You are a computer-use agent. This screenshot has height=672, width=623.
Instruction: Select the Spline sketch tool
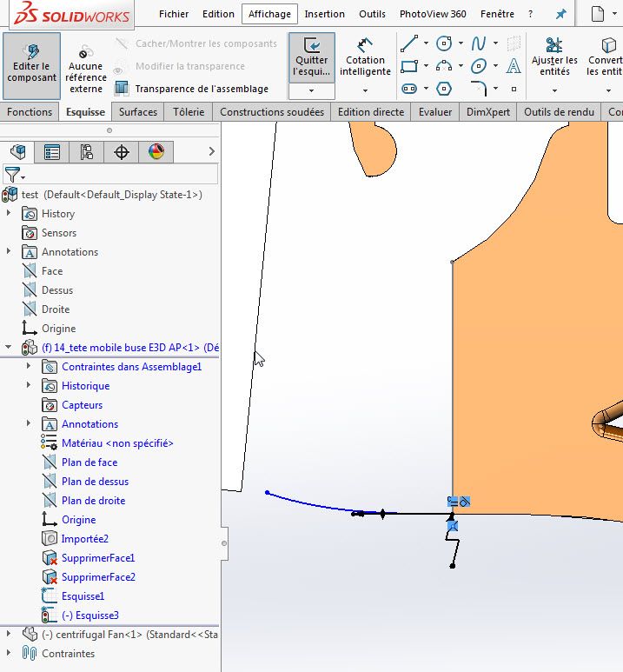[x=479, y=43]
